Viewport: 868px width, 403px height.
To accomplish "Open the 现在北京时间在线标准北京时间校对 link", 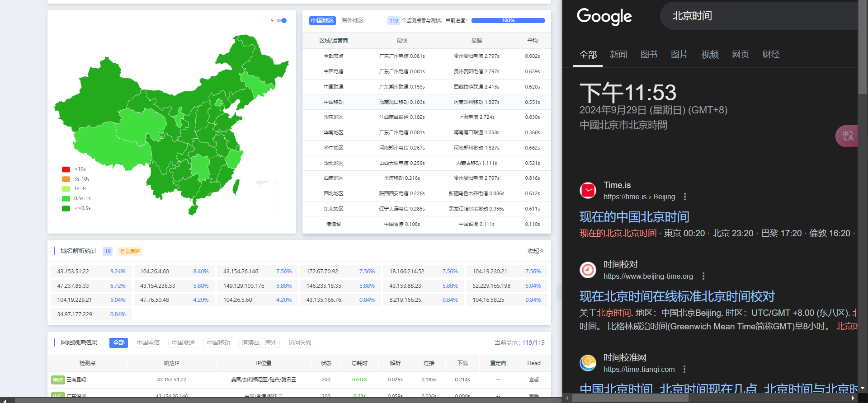I will click(x=677, y=296).
